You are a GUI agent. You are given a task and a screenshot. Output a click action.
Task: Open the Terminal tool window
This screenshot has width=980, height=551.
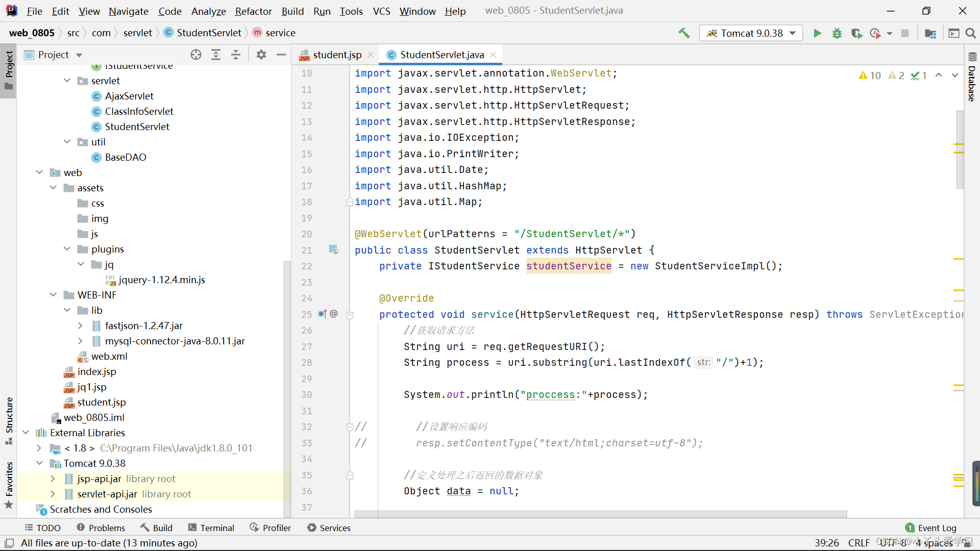[x=211, y=528]
